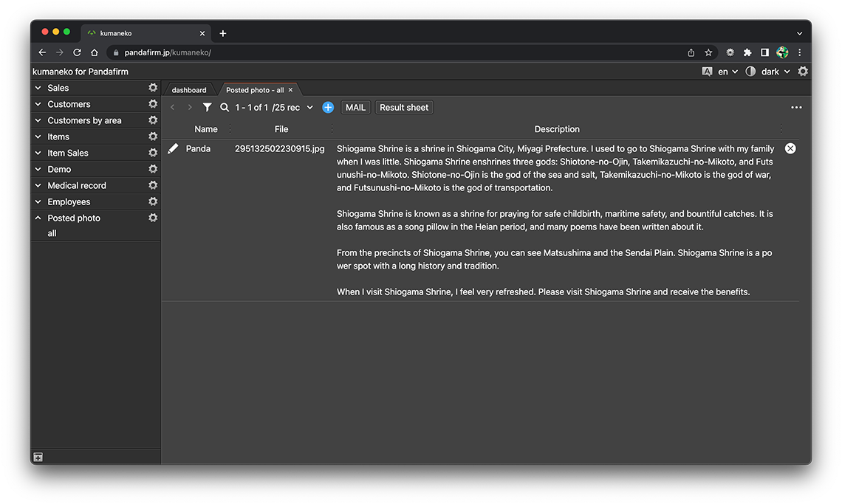
Task: Click the Result sheet button
Action: [404, 108]
